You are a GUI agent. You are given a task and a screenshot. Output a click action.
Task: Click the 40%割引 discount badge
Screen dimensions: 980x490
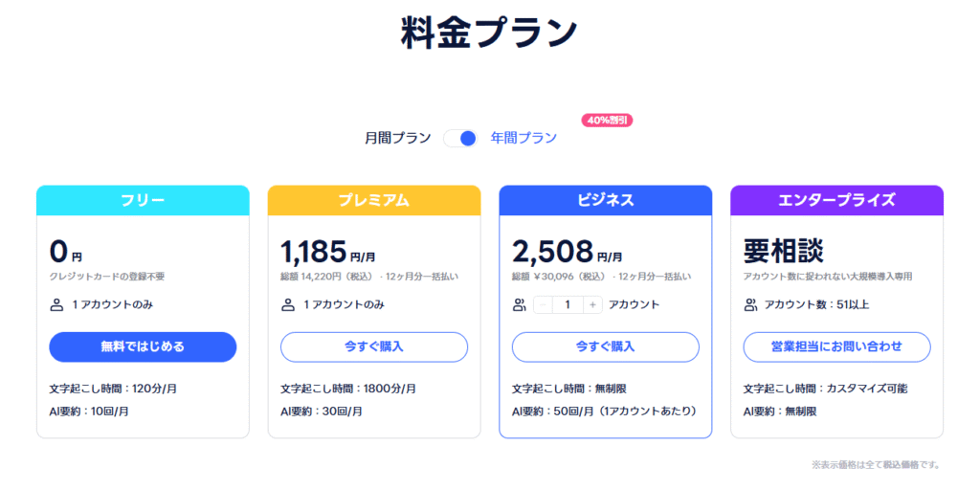(x=607, y=121)
